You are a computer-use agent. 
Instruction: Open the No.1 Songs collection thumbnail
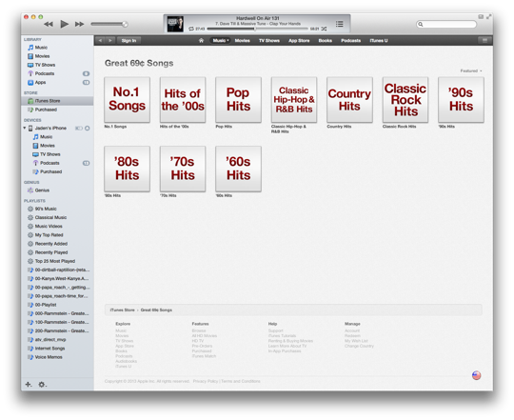(x=127, y=100)
